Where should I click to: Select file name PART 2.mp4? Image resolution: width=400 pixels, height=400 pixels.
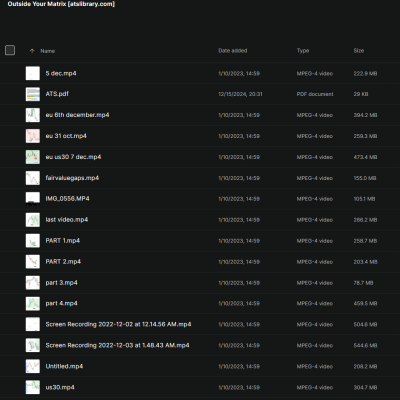[63, 262]
